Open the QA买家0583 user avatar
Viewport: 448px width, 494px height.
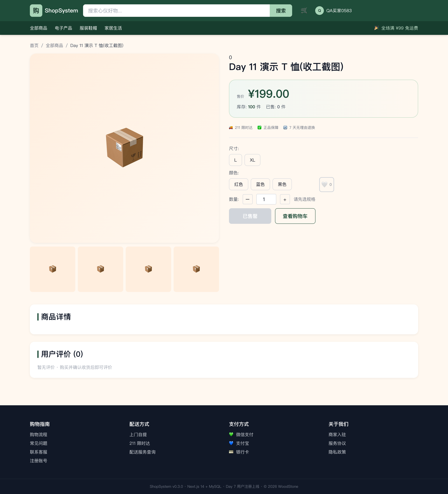(319, 11)
